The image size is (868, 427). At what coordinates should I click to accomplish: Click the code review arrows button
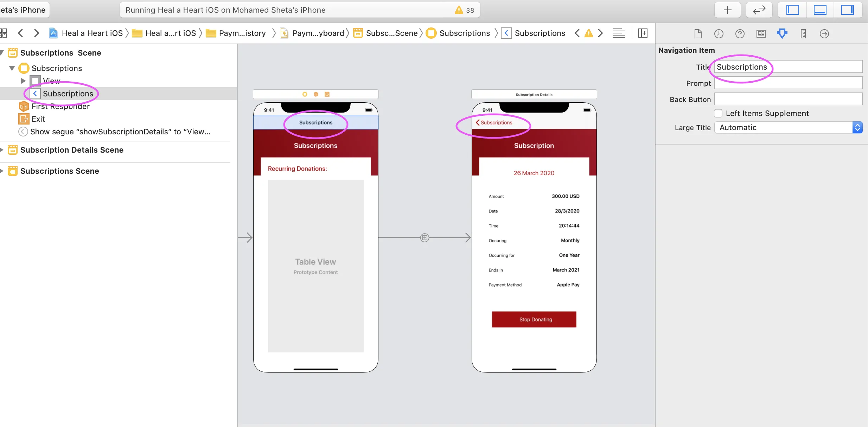(x=759, y=10)
